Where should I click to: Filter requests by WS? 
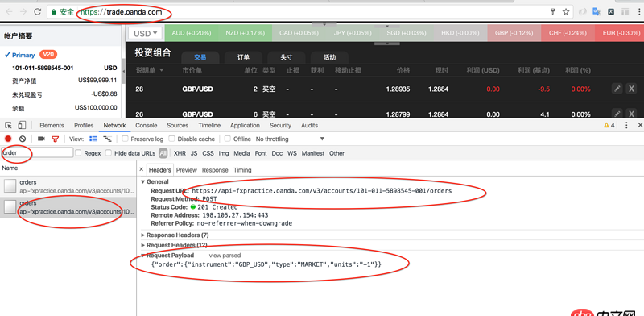[292, 153]
